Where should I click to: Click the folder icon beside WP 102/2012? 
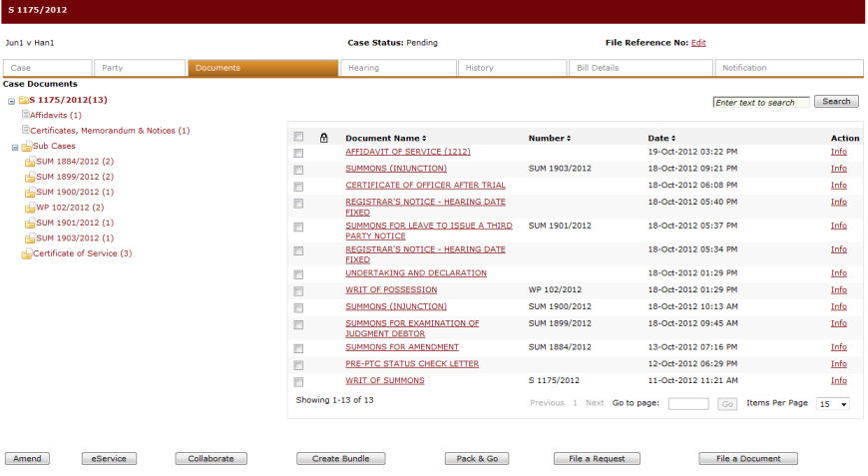(29, 208)
